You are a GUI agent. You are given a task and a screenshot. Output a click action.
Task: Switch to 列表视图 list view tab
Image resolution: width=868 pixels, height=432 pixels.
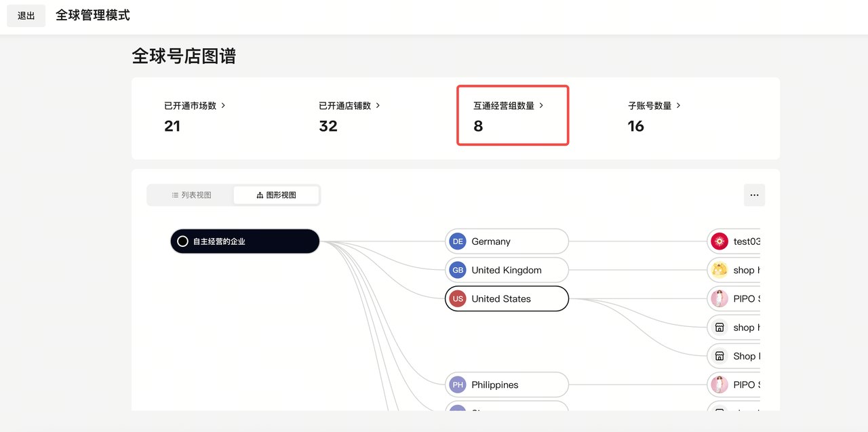[191, 195]
